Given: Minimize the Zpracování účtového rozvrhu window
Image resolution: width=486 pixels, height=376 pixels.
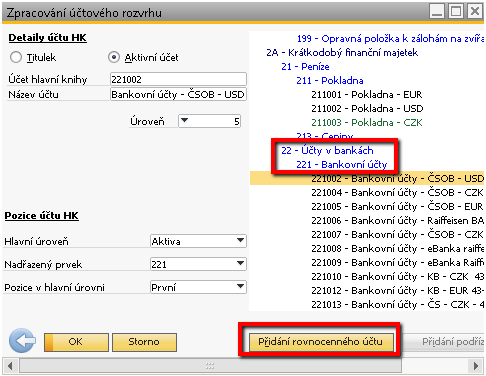Looking at the screenshot, I should click(x=437, y=11).
